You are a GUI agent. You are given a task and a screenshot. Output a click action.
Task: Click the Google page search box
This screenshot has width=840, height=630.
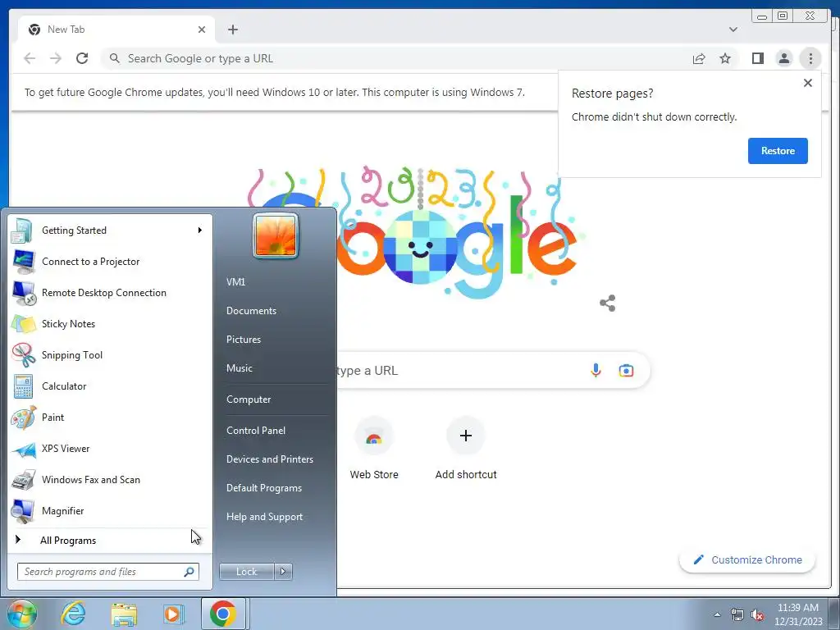461,370
